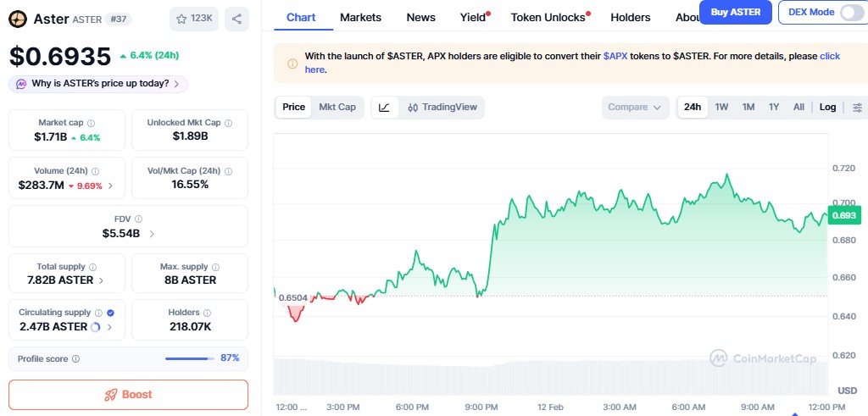Select All time range
The width and height of the screenshot is (868, 416).
(798, 108)
